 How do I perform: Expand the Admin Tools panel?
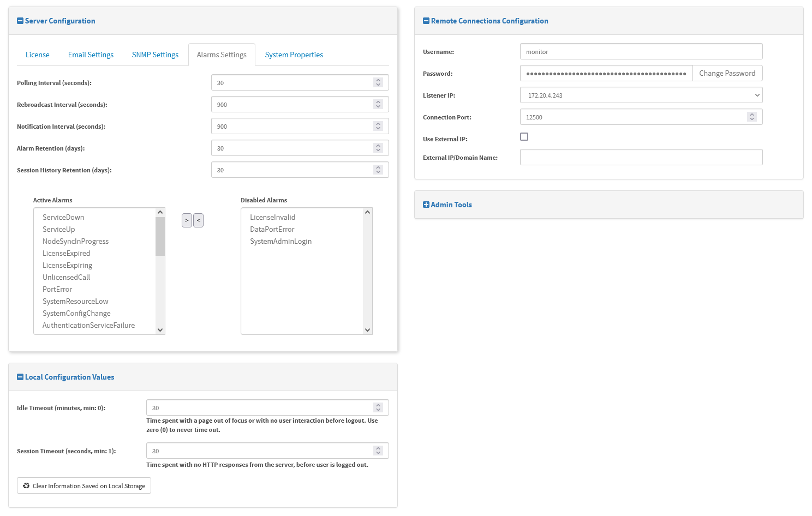(426, 205)
